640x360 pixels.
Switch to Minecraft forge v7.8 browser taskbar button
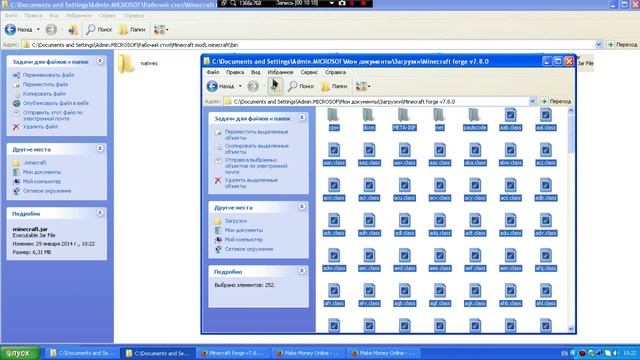tap(233, 353)
